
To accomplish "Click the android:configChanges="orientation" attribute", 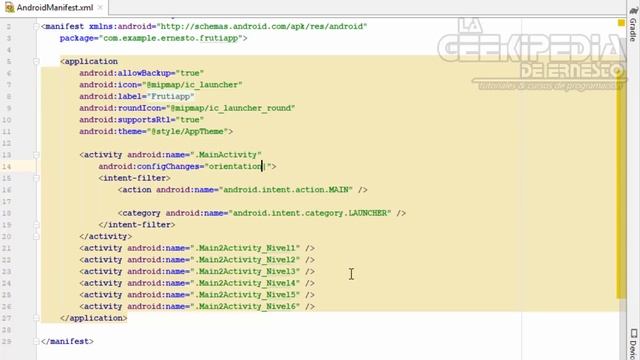I will (x=184, y=167).
